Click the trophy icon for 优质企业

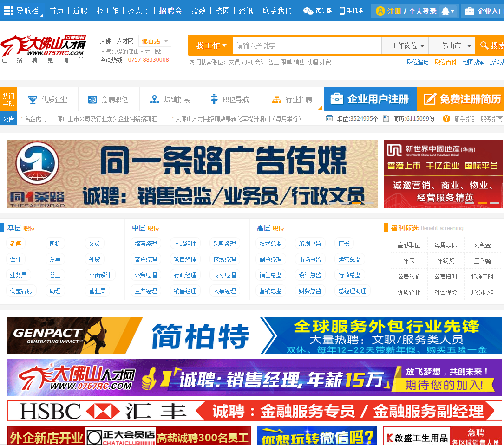click(33, 99)
